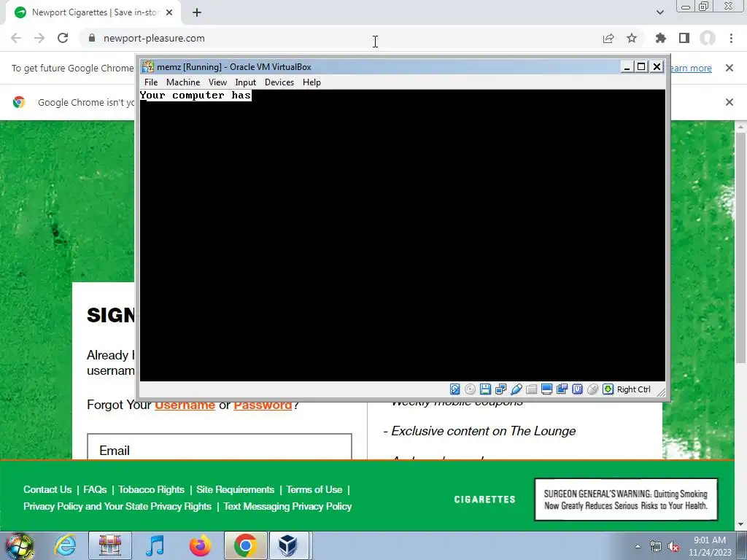This screenshot has width=747, height=560.
Task: Open a new Chrome tab
Action: [197, 13]
